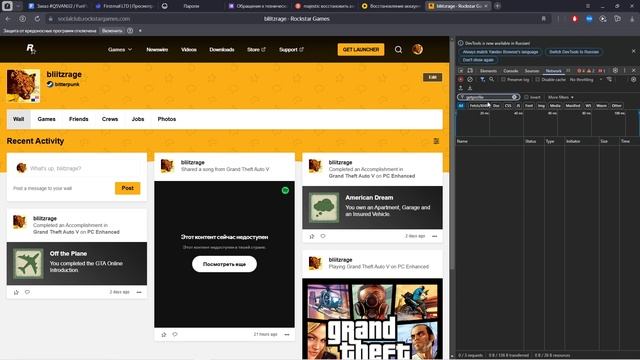The image size is (640, 360).
Task: Enable the Preserve log checkbox
Action: pyautogui.click(x=503, y=80)
